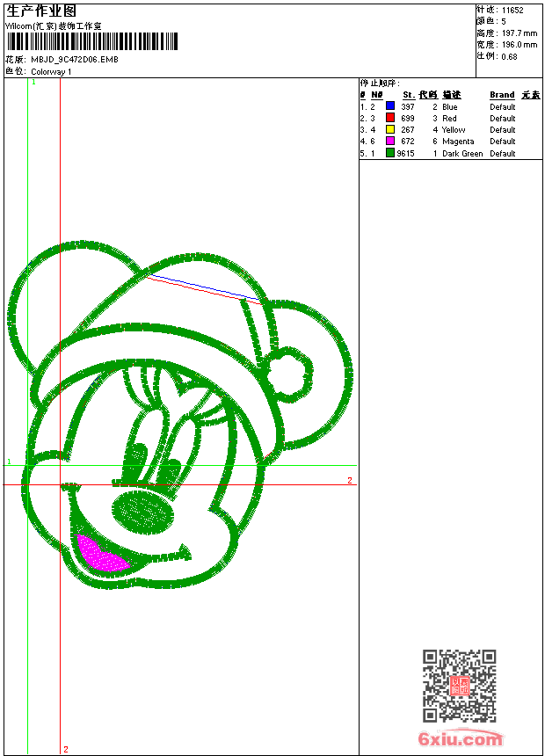Select stitch count 9615 in Dark Green row
545x756 pixels.
[x=405, y=154]
